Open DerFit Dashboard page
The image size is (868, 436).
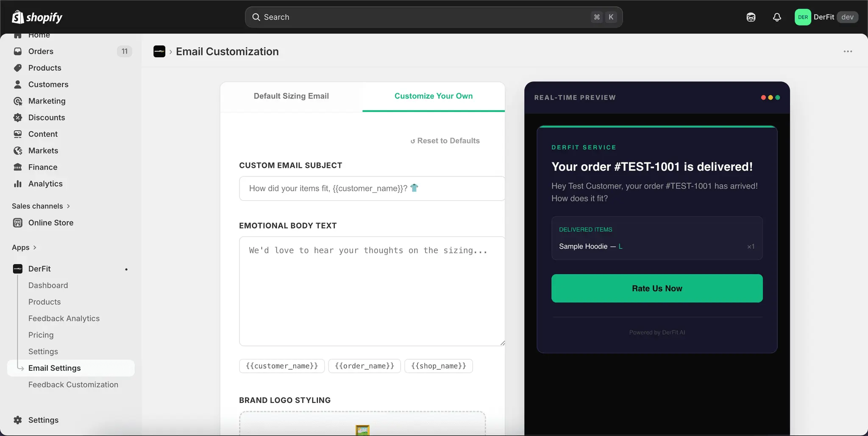click(48, 285)
